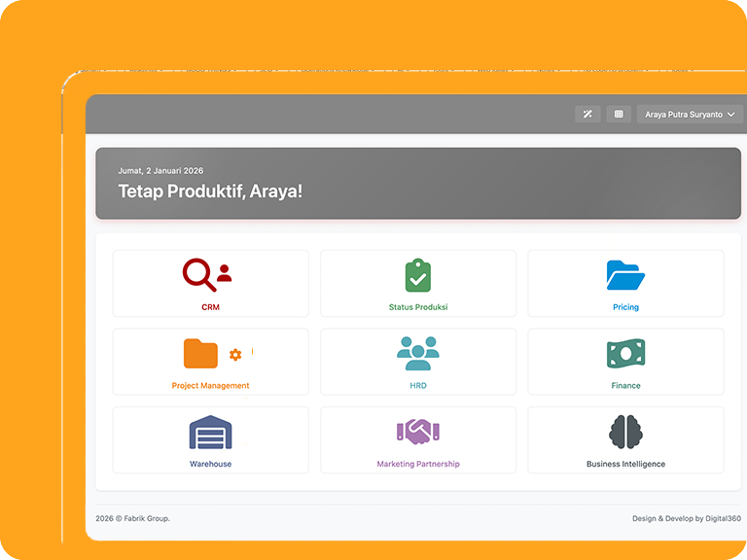Click the '2026 © Fabrik Group.' footer text
The image size is (747, 560).
(x=132, y=518)
